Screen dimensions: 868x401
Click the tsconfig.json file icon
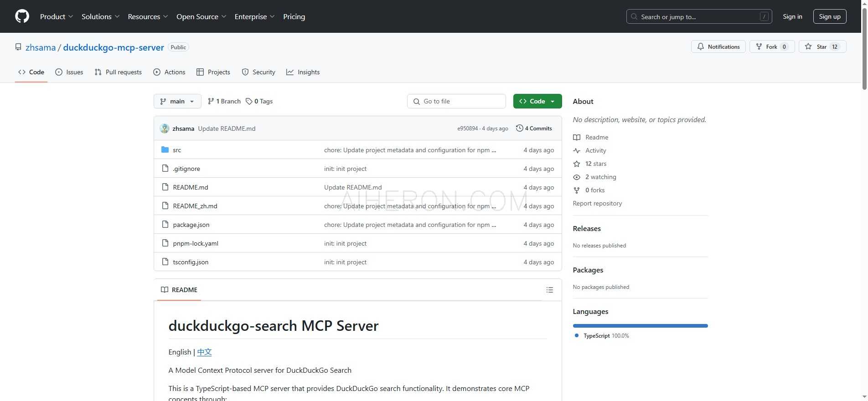(x=165, y=262)
